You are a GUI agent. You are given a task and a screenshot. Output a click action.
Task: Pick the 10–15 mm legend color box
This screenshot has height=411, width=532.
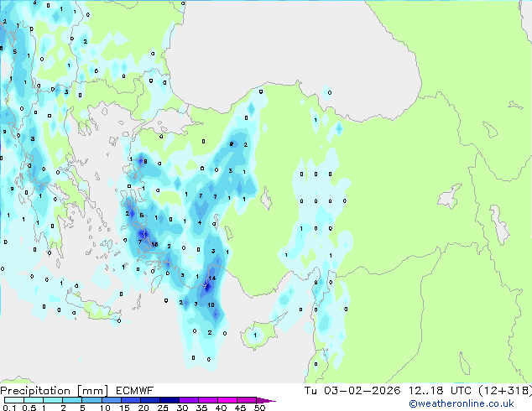point(111,400)
